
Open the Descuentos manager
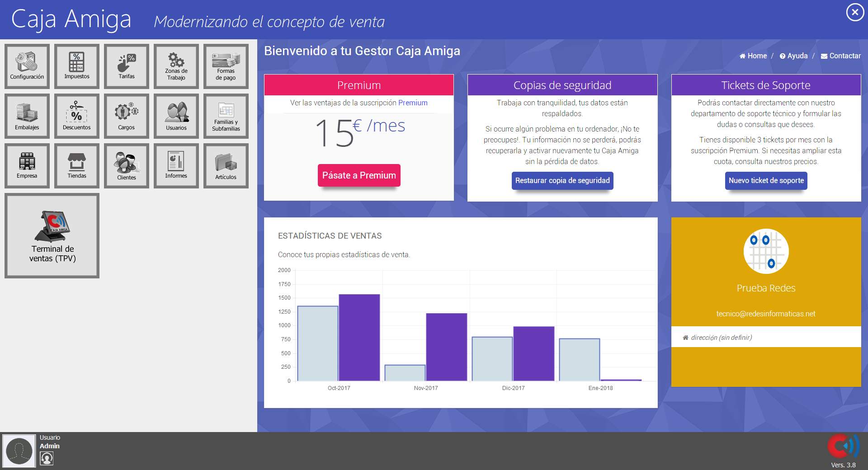click(x=76, y=116)
